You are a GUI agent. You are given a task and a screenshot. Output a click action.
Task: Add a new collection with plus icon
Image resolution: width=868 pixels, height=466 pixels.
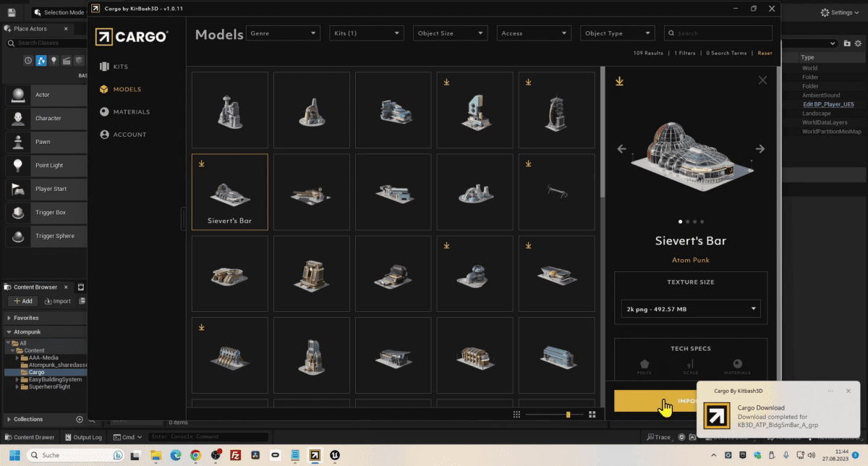pyautogui.click(x=80, y=419)
